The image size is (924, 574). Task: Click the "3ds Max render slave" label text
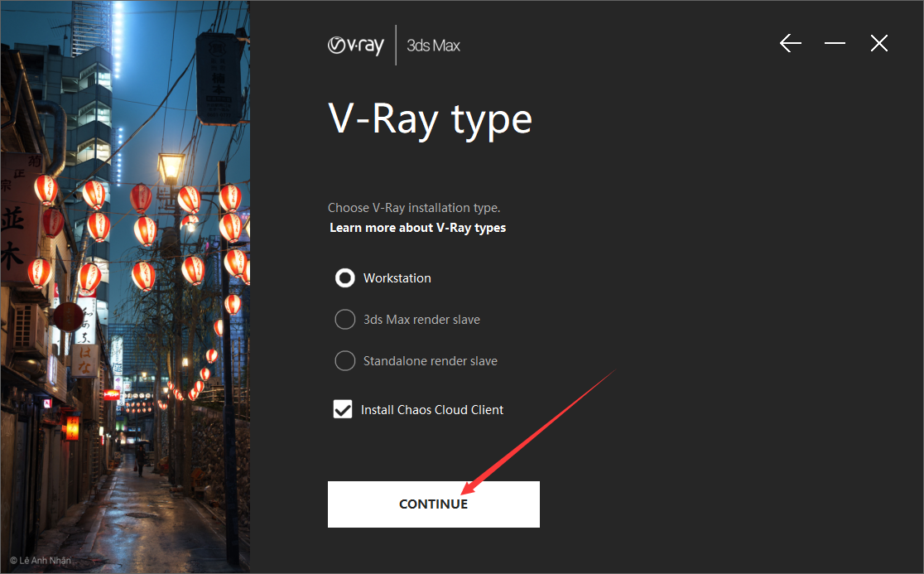tap(421, 320)
